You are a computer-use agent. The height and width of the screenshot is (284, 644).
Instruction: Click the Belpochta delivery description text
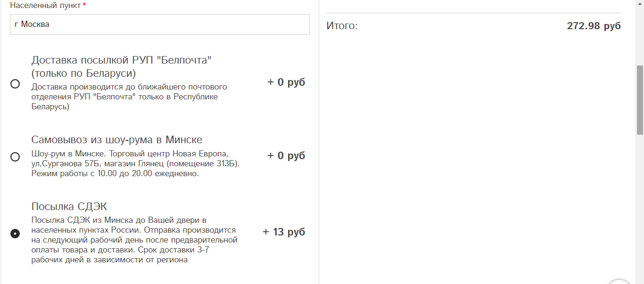click(x=129, y=97)
